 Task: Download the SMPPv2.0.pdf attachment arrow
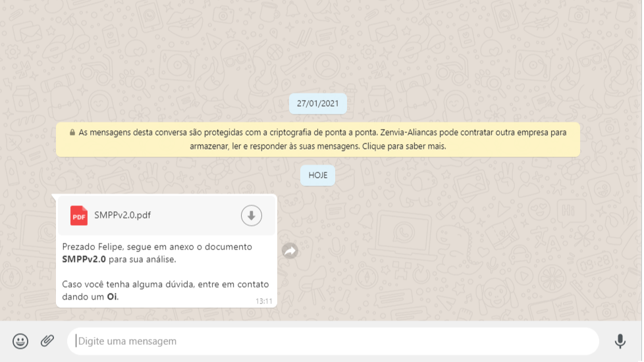(252, 215)
